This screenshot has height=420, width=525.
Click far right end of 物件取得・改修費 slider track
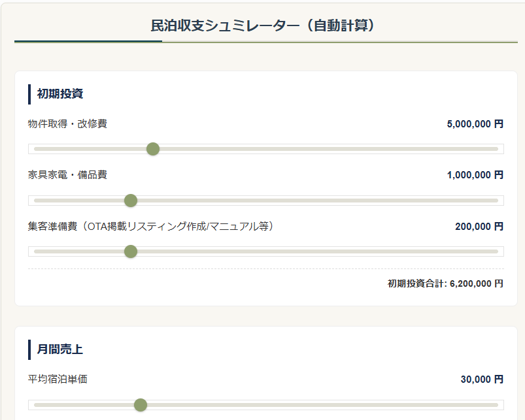(x=496, y=149)
